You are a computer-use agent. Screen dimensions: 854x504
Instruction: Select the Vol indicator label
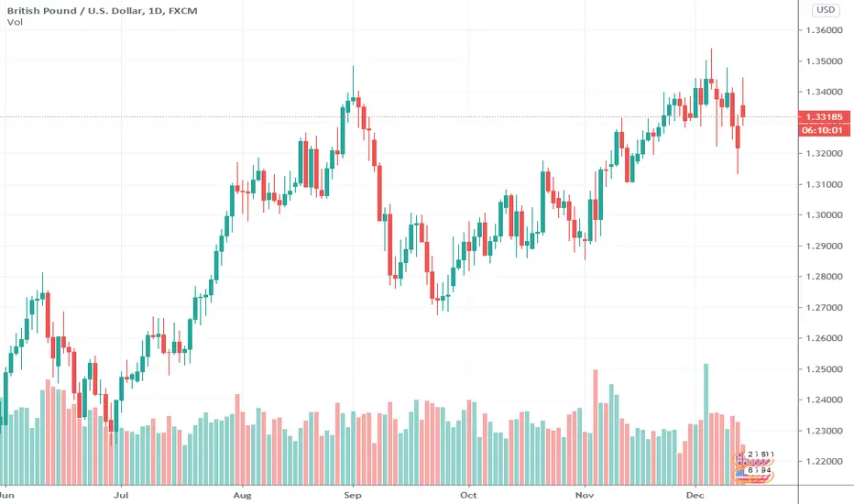[15, 22]
